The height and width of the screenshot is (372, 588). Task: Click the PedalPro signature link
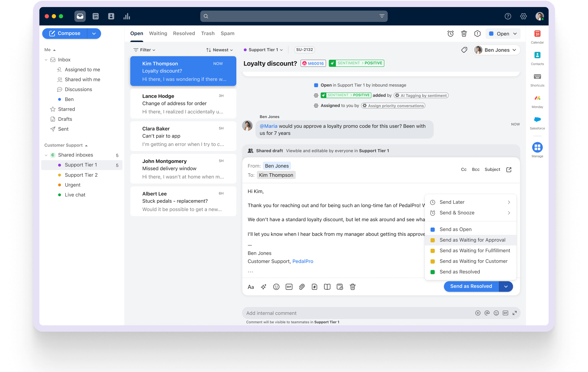tap(303, 262)
